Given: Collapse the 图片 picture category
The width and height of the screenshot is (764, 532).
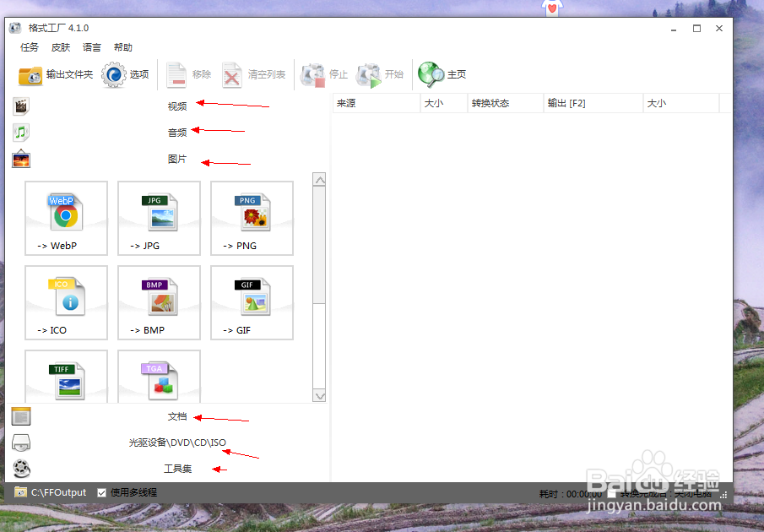Looking at the screenshot, I should click(177, 159).
